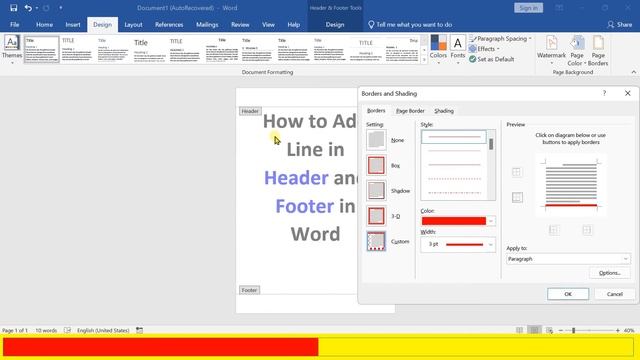Image resolution: width=640 pixels, height=360 pixels.
Task: Select the dotted line style in Style list
Action: point(454,179)
